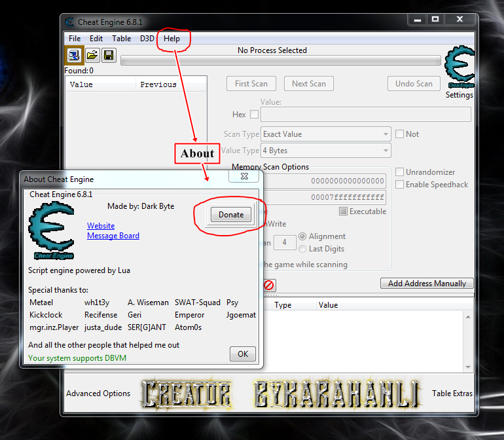Click the Cheat Engine logo above Settings

pos(459,68)
